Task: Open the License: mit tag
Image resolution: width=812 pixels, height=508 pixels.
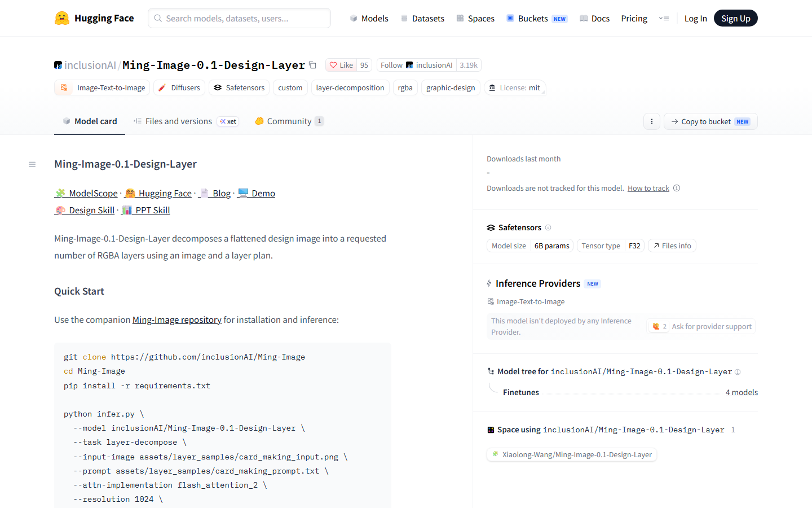Action: (514, 87)
